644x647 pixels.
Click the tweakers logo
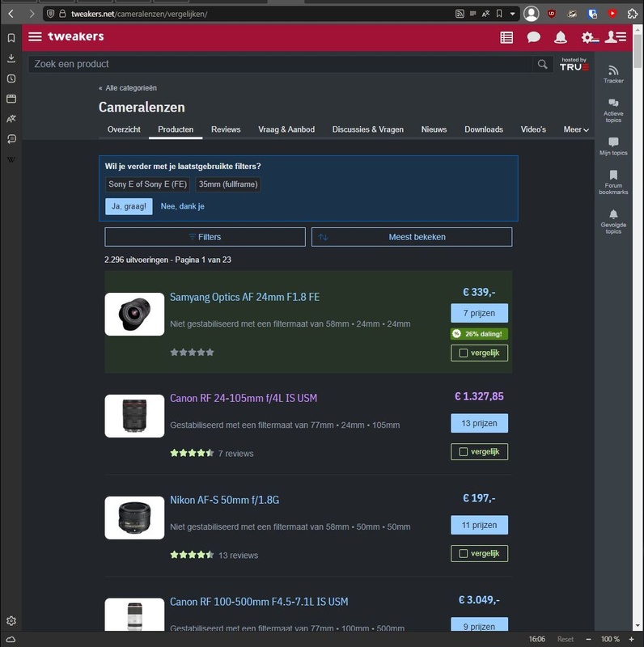(75, 36)
